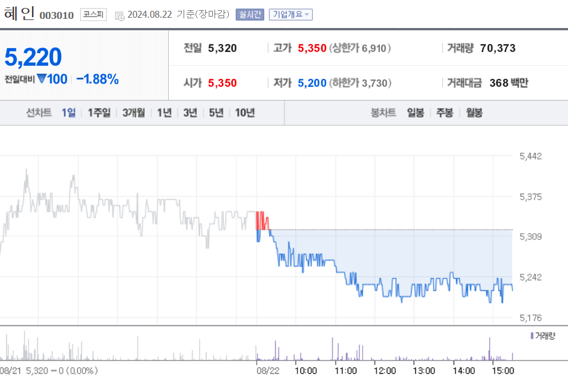Click the -1.88% change rate
This screenshot has height=392, width=568.
point(97,79)
